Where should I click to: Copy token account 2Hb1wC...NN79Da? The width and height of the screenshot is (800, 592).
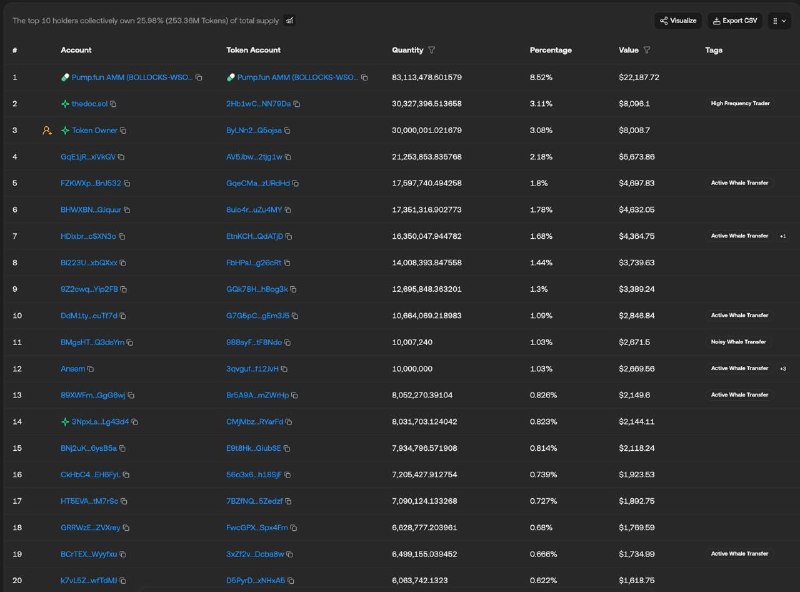pyautogui.click(x=296, y=104)
